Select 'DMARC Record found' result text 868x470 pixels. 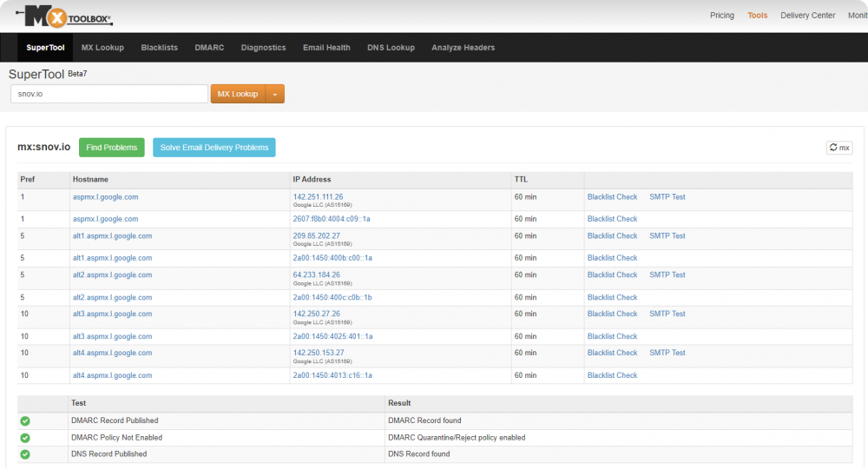[424, 421]
